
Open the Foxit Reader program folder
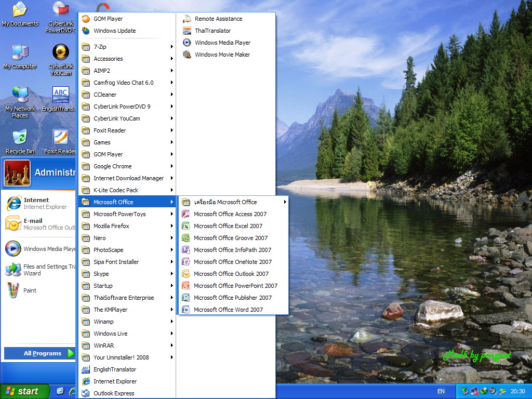127,130
